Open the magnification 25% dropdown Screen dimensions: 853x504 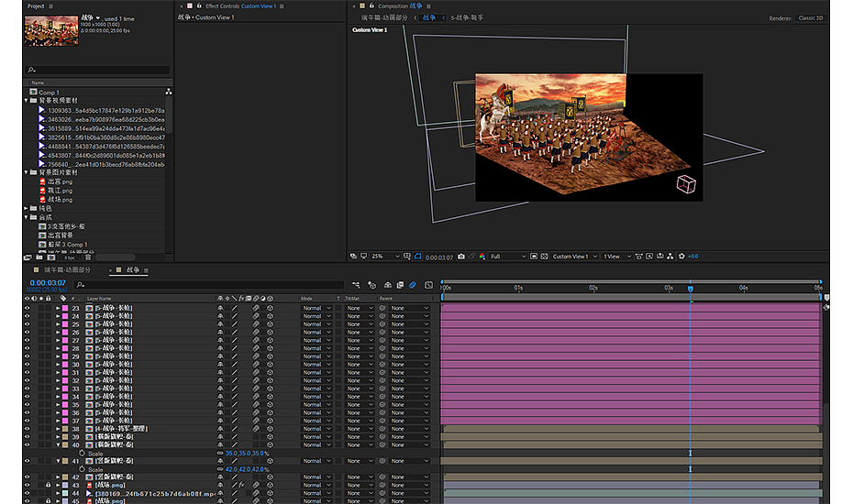pos(385,257)
